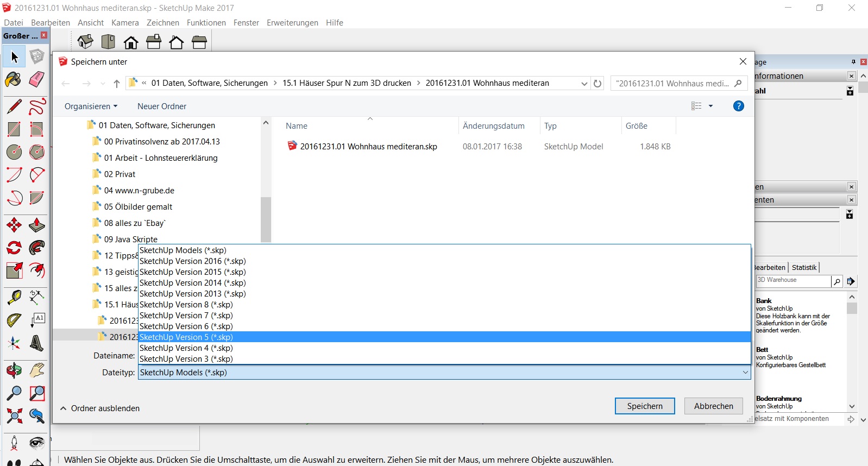The height and width of the screenshot is (466, 868).
Task: Click the help question mark icon
Action: click(738, 106)
